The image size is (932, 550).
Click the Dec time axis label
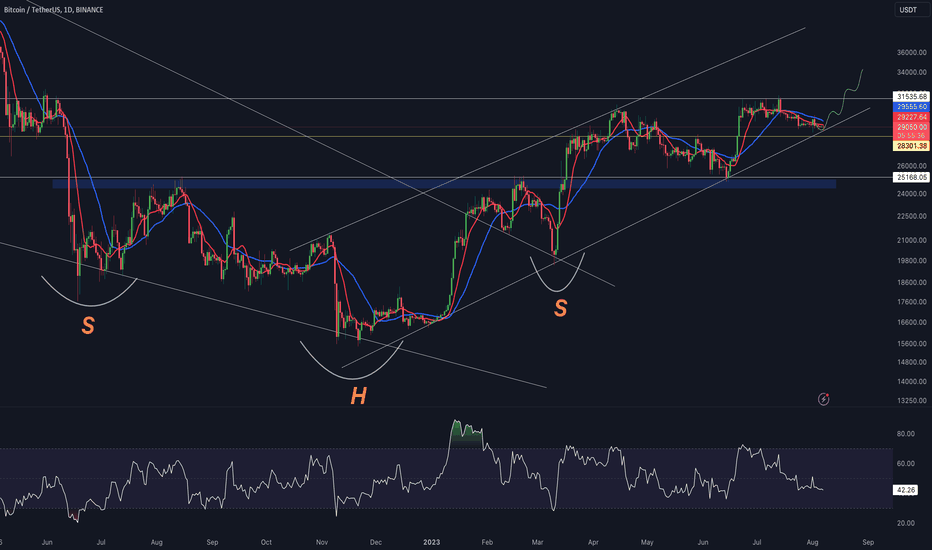pyautogui.click(x=376, y=542)
